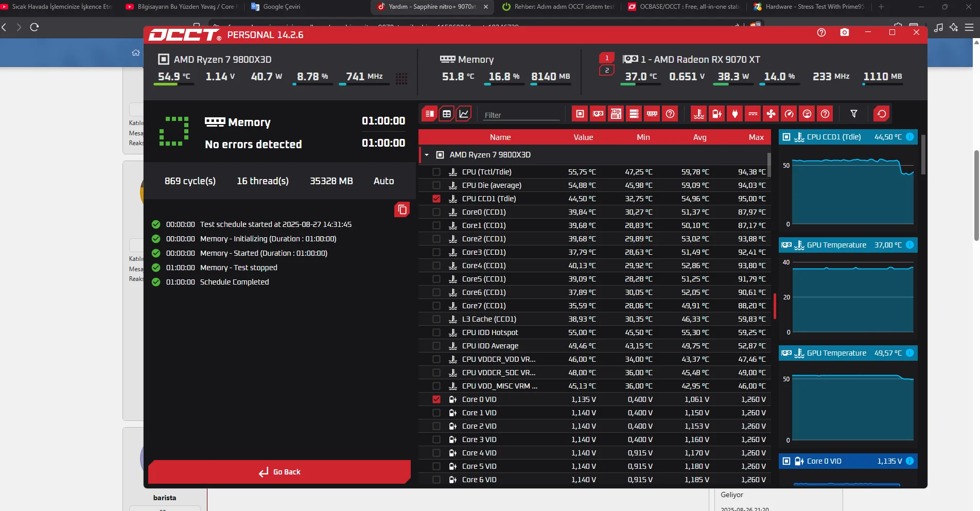
Task: Switch to the Sıcak Havada İşlemcinize tab
Action: [57, 7]
